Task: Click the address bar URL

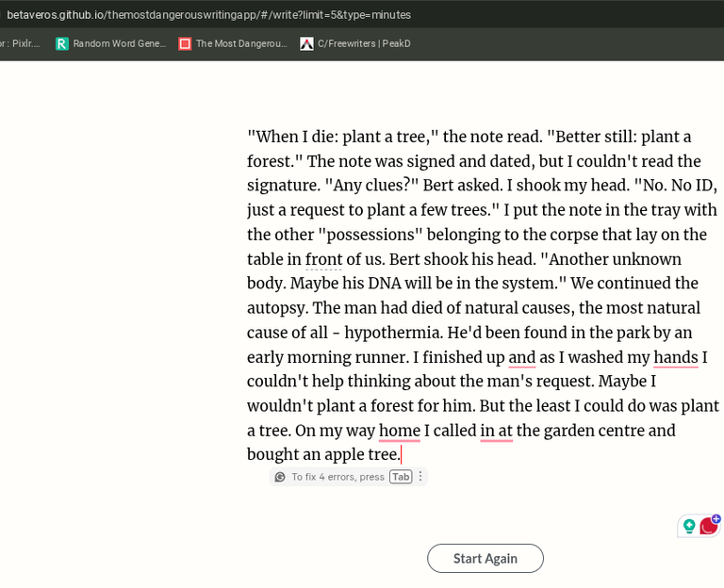Action: point(209,14)
